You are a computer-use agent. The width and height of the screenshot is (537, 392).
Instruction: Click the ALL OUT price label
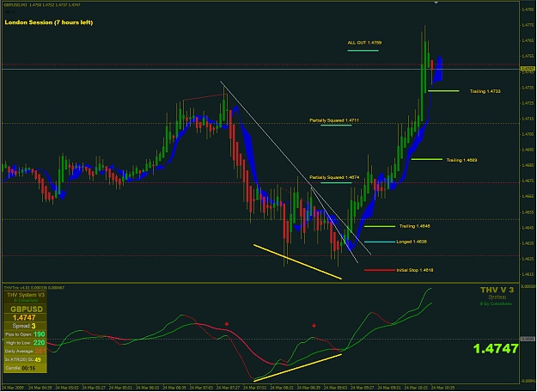click(x=364, y=43)
